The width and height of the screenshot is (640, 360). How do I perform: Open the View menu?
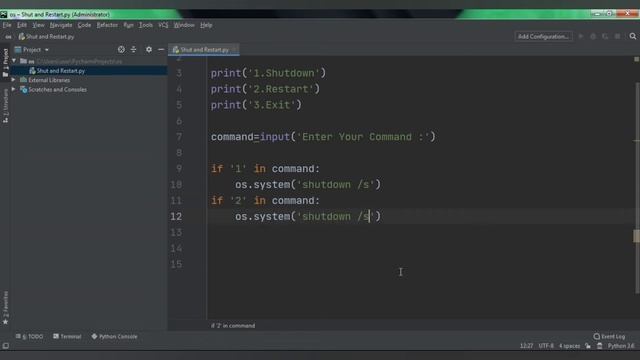tap(38, 25)
